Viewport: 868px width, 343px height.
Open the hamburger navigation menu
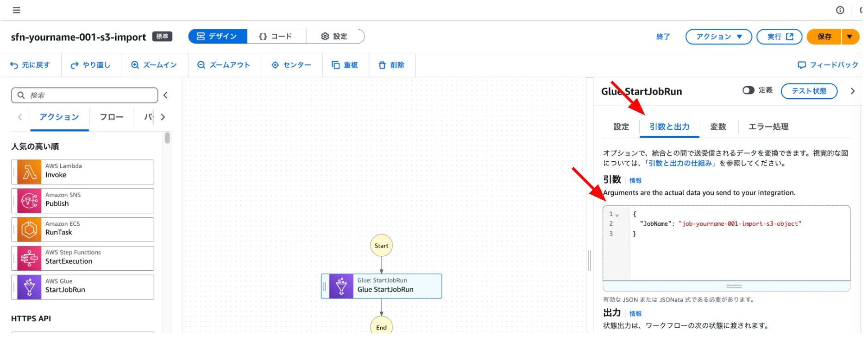click(17, 10)
